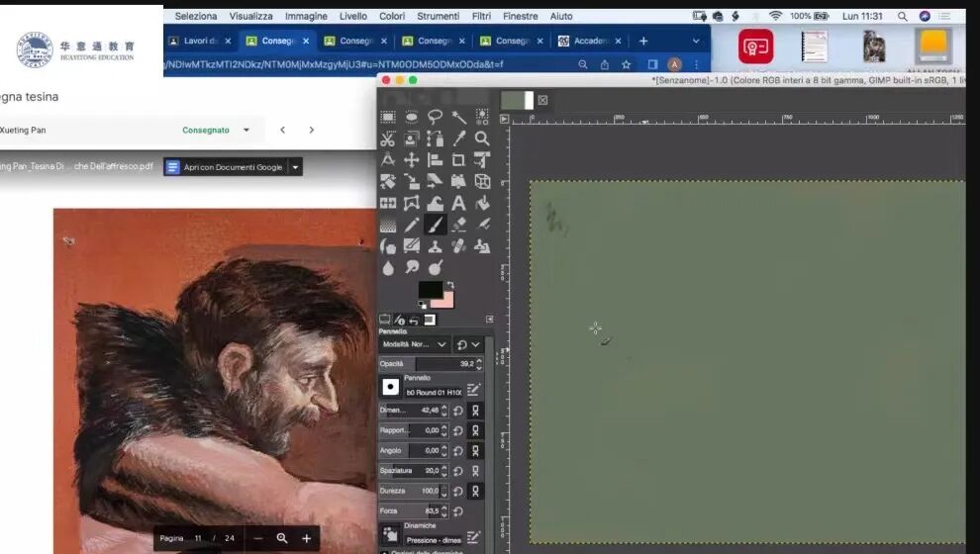Select the Dodge/Burn tool
The width and height of the screenshot is (980, 554).
(435, 268)
